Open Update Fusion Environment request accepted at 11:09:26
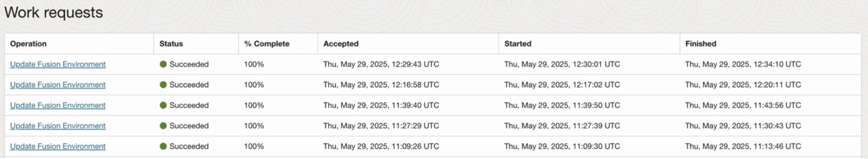The image size is (868, 159). tap(58, 146)
